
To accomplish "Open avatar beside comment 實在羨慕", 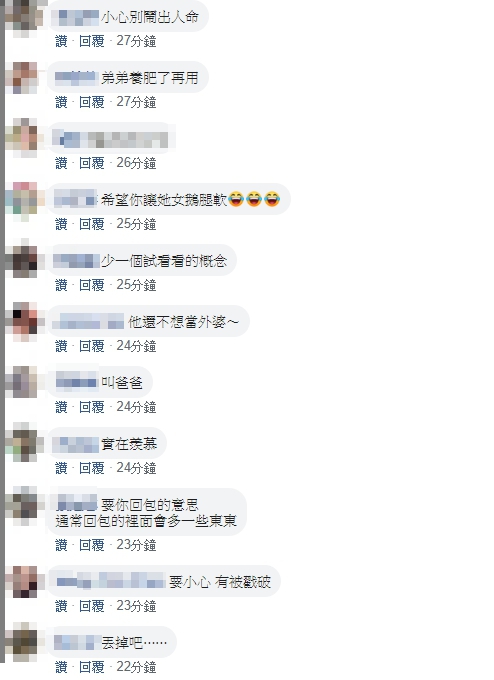I will point(24,443).
